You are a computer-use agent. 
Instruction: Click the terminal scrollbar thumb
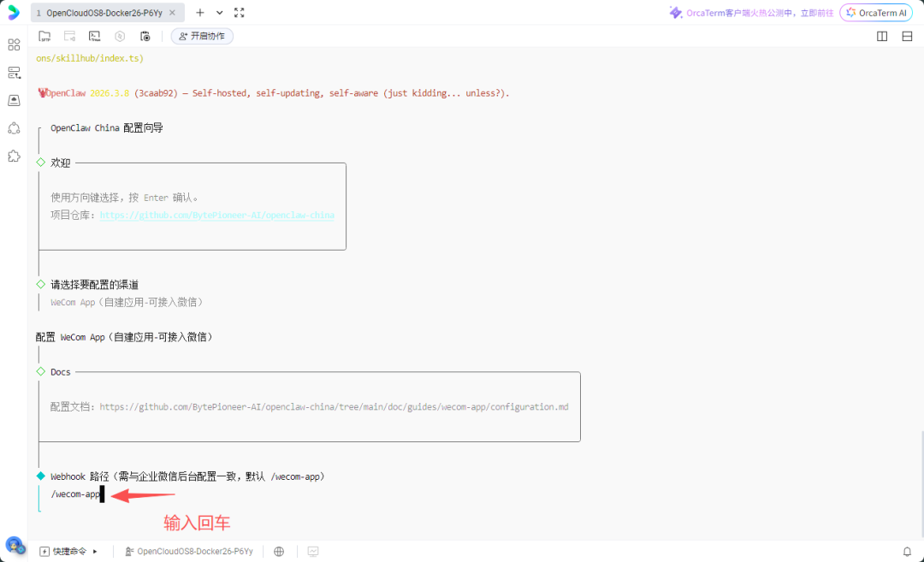pos(921,485)
